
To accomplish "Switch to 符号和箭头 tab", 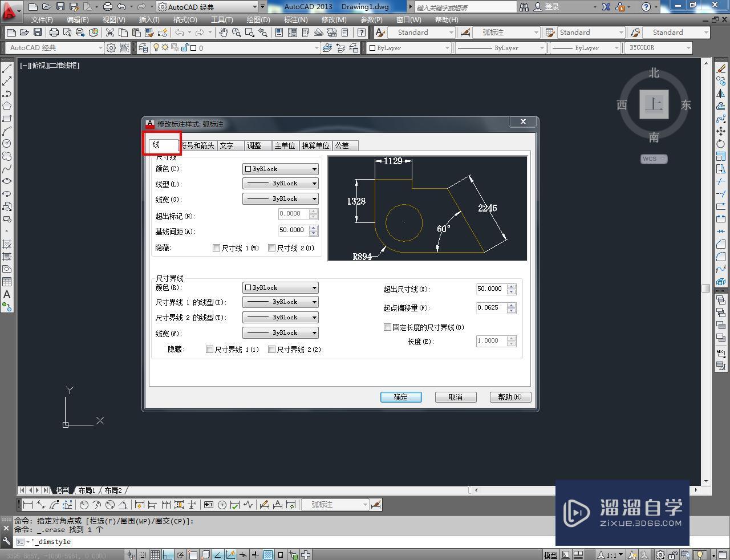I will [198, 145].
